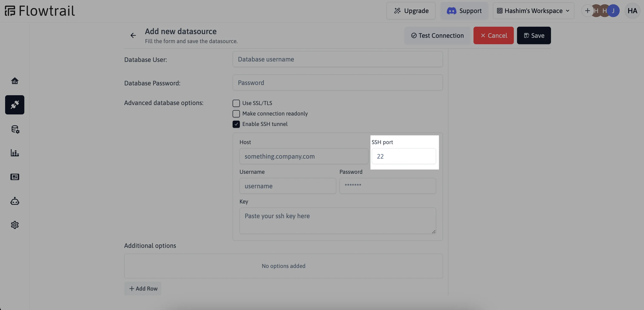Uncheck Enable SSH tunnel
The height and width of the screenshot is (310, 644).
pyautogui.click(x=236, y=124)
